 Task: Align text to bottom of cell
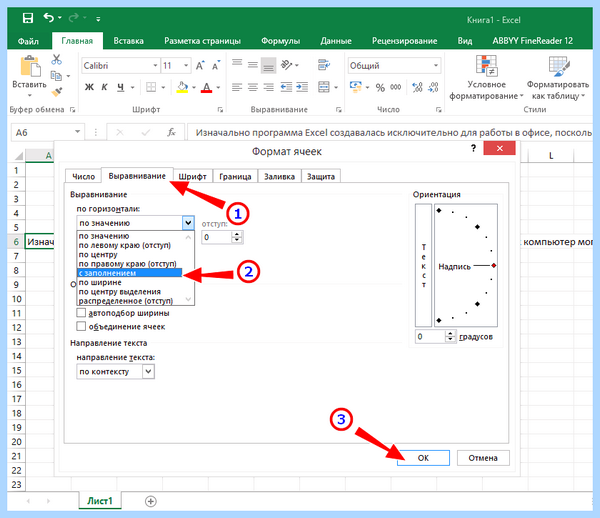(268, 66)
